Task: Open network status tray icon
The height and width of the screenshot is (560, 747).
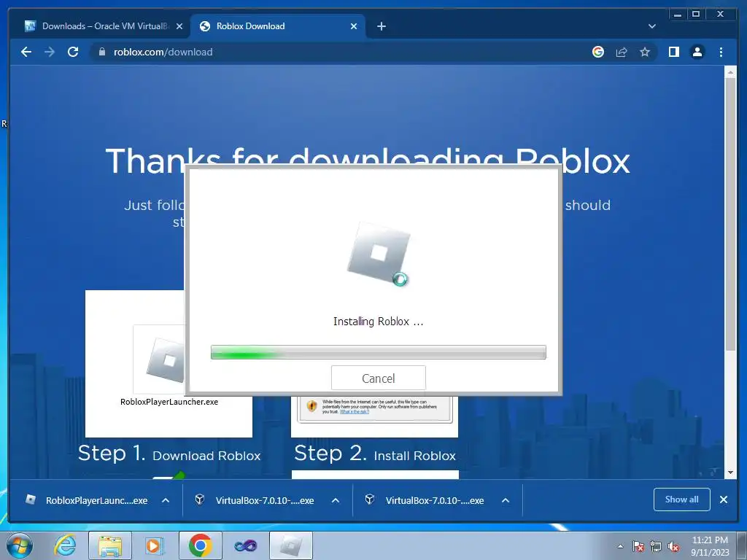Action: pos(656,546)
